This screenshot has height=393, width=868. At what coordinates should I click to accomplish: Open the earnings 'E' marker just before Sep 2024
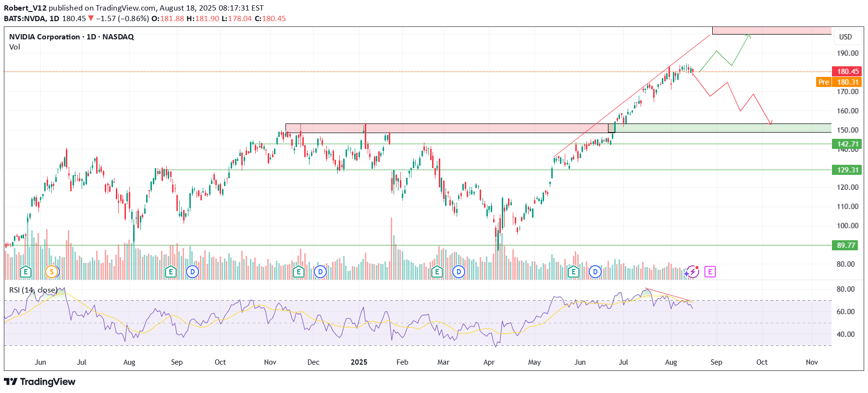coord(171,272)
